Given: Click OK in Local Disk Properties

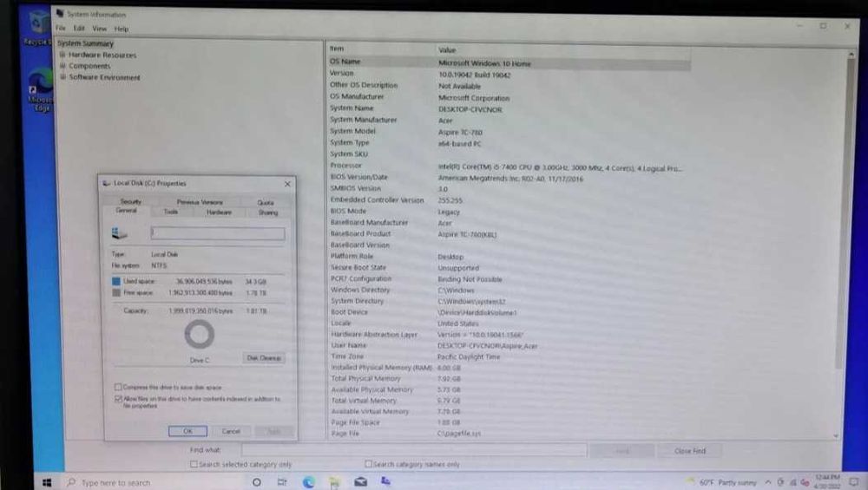Looking at the screenshot, I should tap(187, 431).
